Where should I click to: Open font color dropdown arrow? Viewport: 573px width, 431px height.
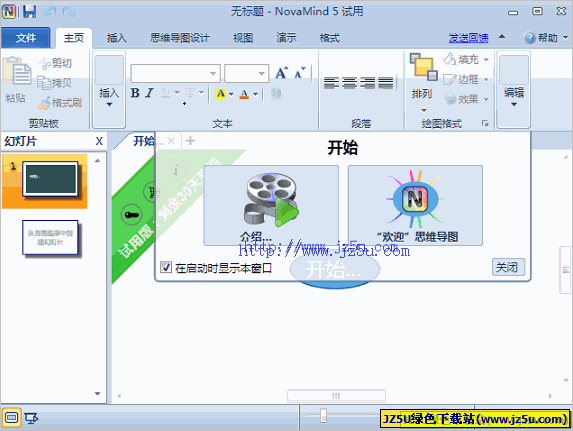(x=255, y=94)
